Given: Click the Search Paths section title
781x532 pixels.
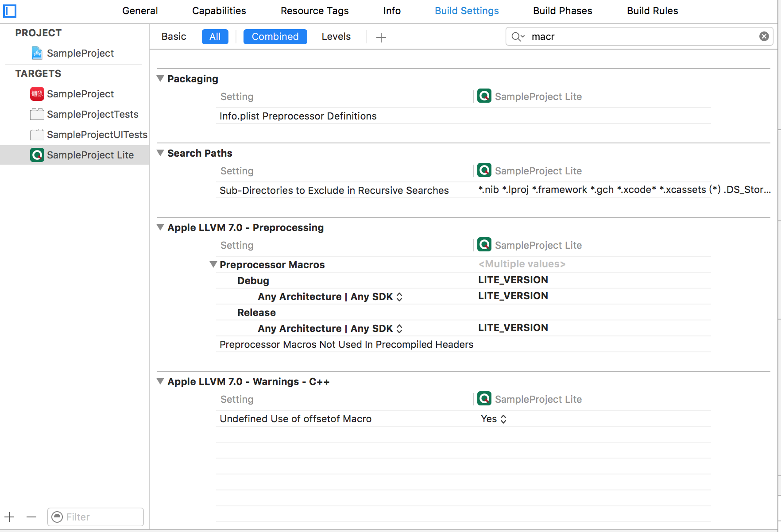Looking at the screenshot, I should [x=200, y=153].
